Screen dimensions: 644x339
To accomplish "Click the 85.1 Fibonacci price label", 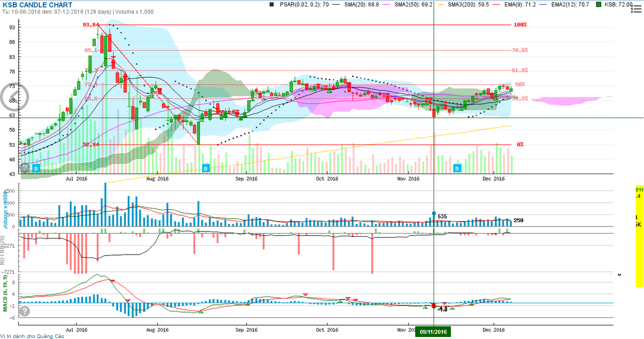I will [x=91, y=50].
